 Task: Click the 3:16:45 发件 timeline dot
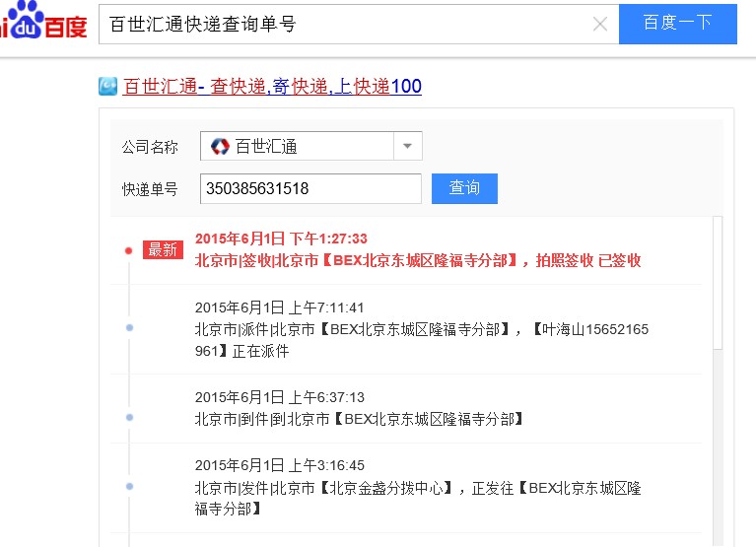(x=129, y=486)
